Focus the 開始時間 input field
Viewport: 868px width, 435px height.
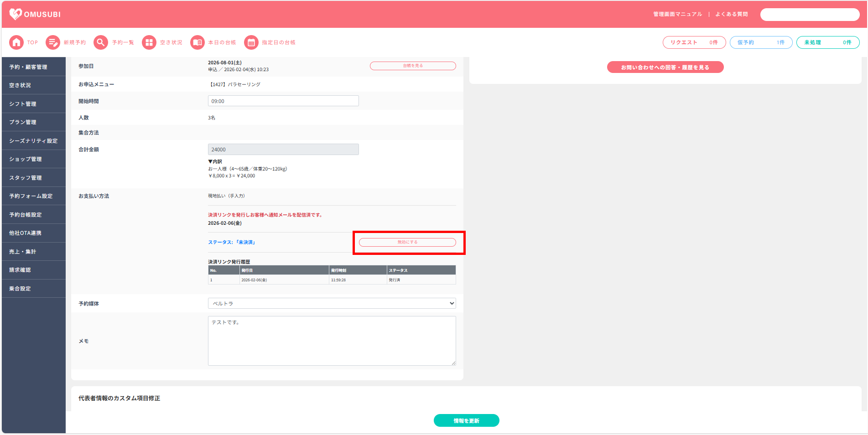coord(283,101)
